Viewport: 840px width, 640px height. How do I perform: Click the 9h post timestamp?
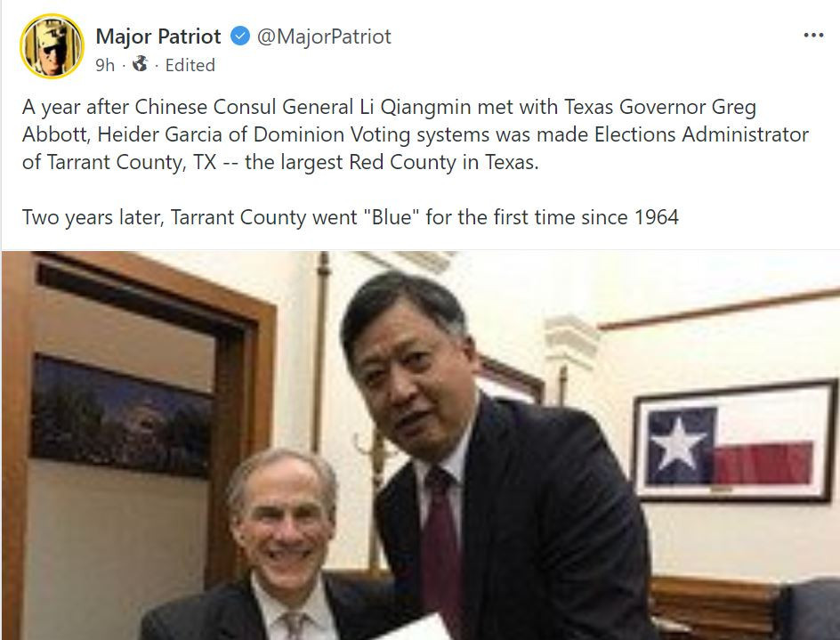coord(105,65)
